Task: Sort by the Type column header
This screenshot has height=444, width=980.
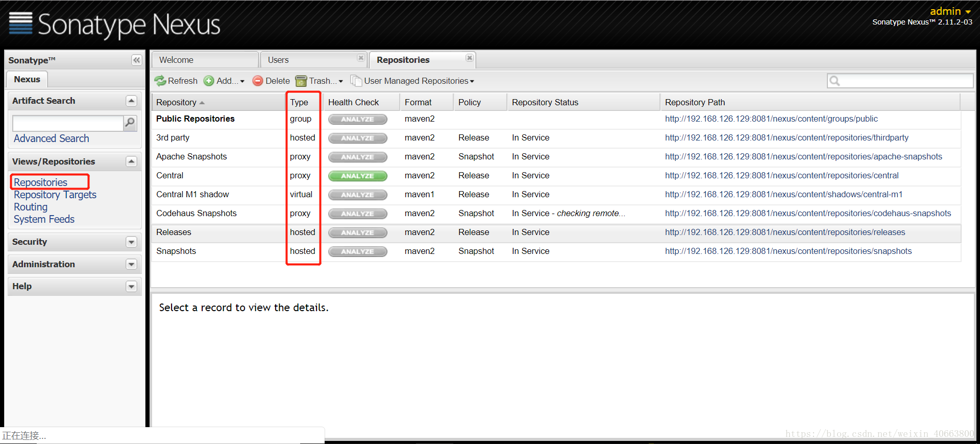Action: (x=304, y=102)
